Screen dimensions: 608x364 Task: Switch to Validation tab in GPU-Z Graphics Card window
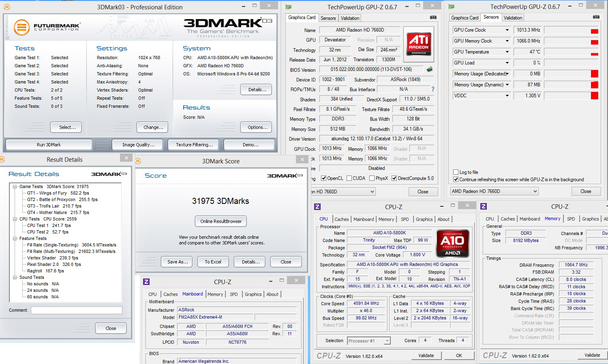tap(350, 18)
